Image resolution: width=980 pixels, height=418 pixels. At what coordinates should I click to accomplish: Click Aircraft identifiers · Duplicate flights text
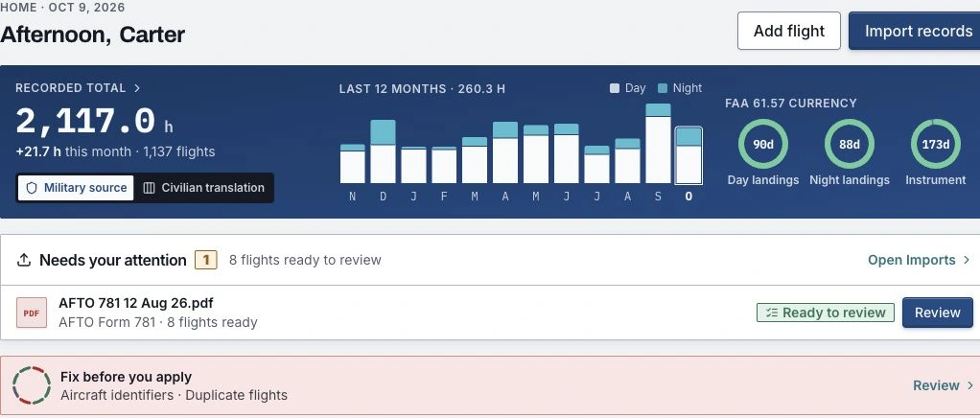[174, 395]
